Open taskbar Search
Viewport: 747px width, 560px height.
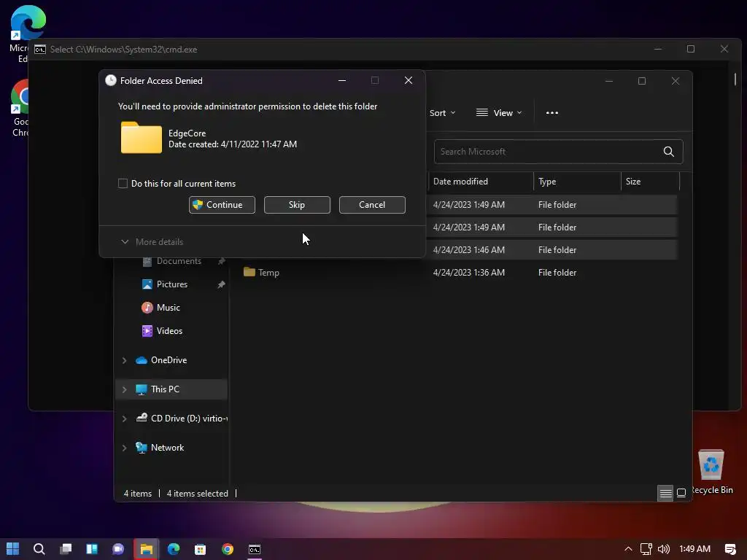pyautogui.click(x=39, y=549)
